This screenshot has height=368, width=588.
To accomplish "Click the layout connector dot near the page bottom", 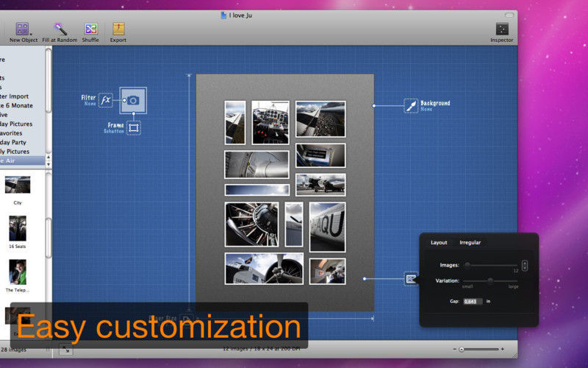I will (x=365, y=279).
